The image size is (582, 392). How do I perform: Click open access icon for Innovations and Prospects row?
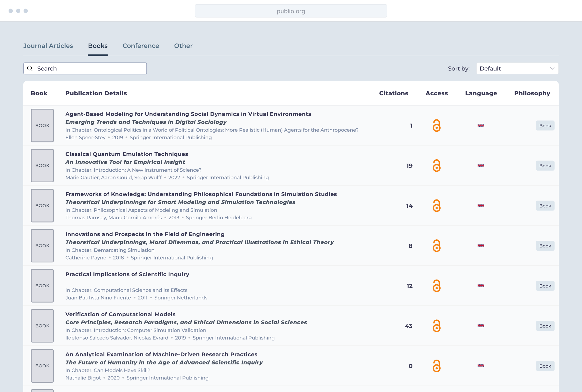point(436,246)
